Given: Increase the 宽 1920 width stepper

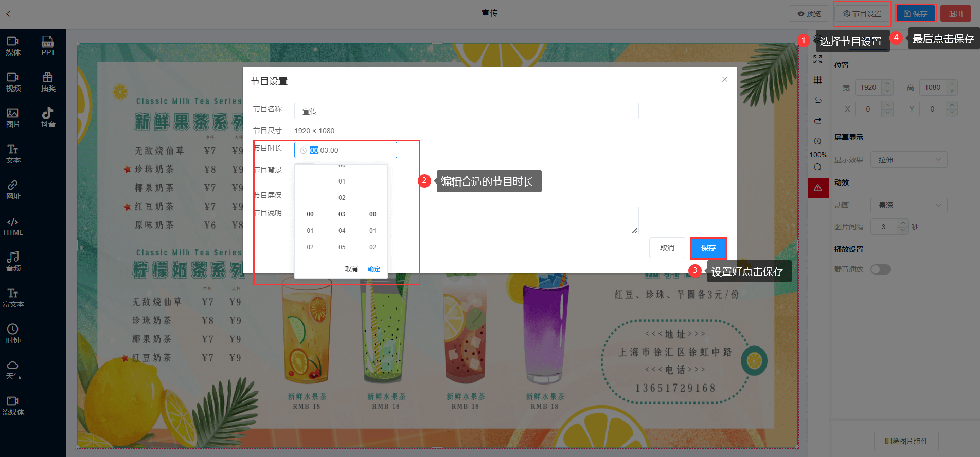Looking at the screenshot, I should pos(887,84).
